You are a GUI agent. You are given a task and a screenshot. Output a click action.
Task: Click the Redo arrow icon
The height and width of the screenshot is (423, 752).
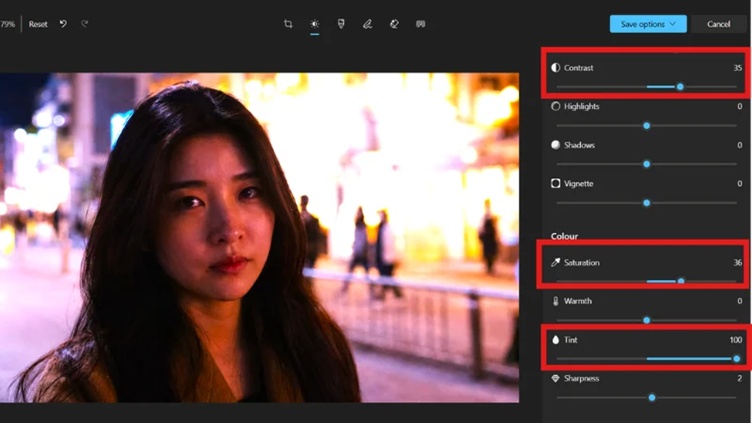[84, 24]
